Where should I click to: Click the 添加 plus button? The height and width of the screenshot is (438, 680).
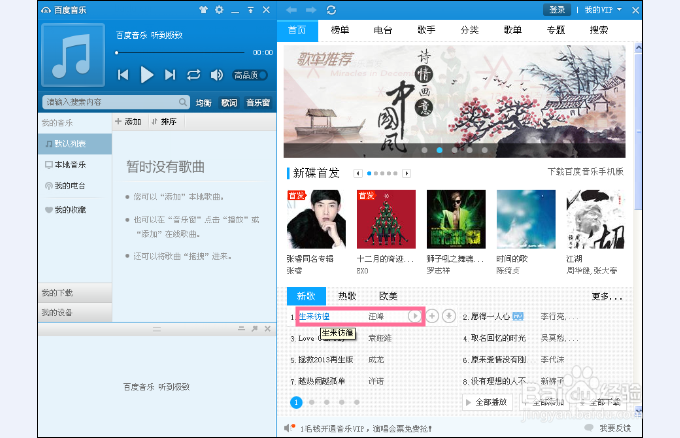(x=128, y=122)
